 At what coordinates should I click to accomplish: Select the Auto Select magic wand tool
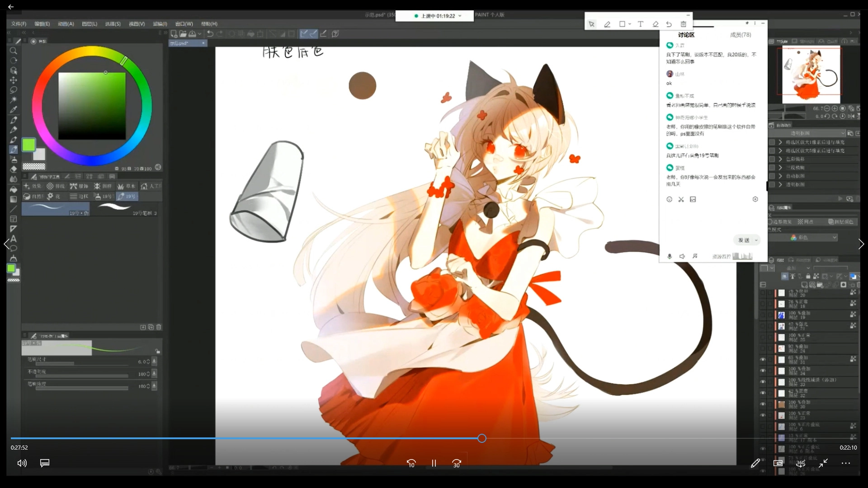tap(14, 99)
